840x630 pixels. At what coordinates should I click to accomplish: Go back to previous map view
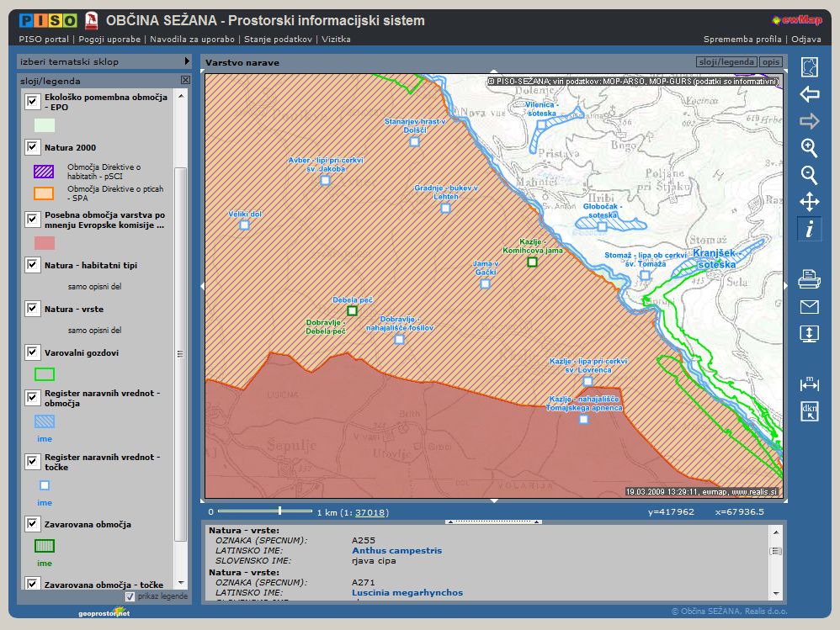(x=809, y=94)
